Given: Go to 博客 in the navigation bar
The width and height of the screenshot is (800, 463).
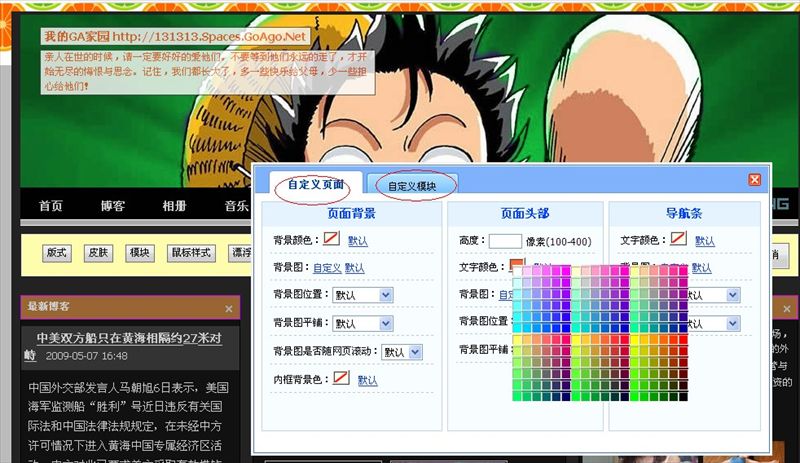Looking at the screenshot, I should [112, 206].
